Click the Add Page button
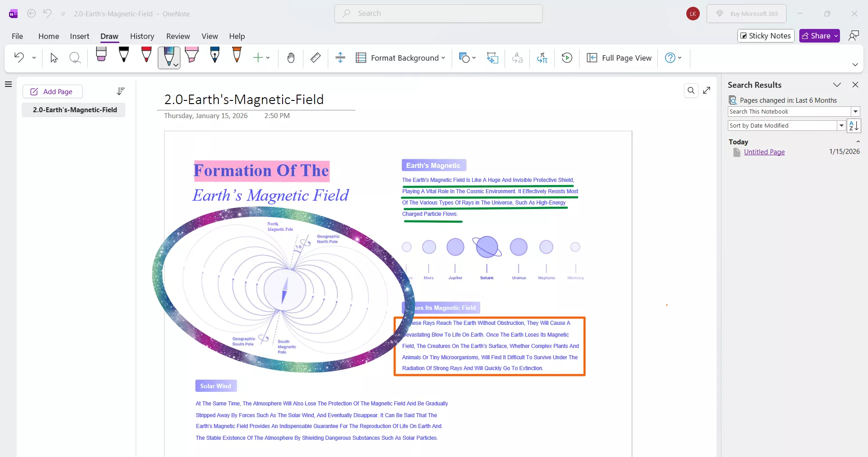 (52, 91)
